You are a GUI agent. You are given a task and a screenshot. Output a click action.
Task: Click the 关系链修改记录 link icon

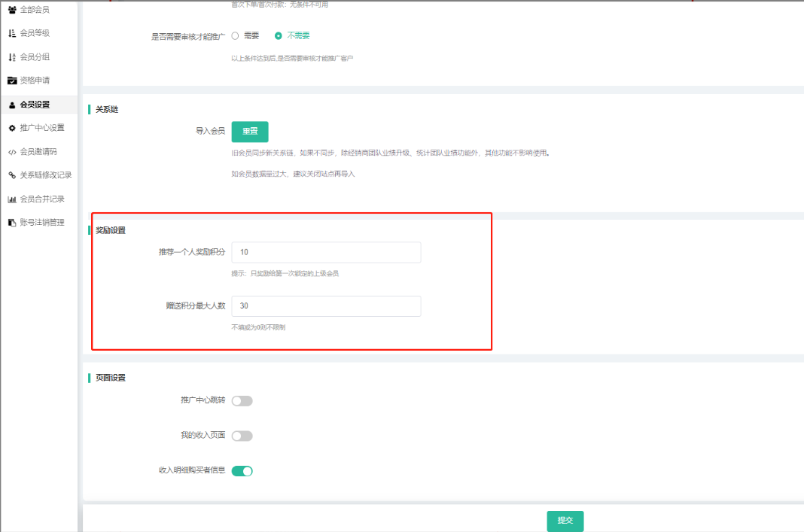[x=12, y=175]
